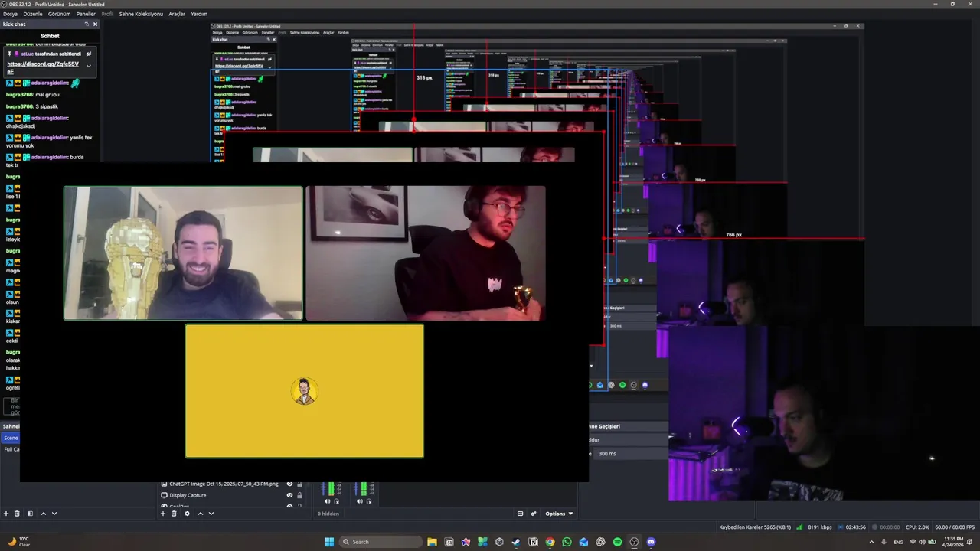Viewport: 980px width, 551px height.
Task: Move source down in Sources toolbar
Action: (211, 514)
